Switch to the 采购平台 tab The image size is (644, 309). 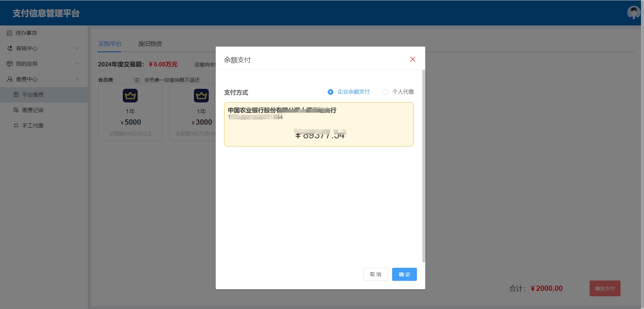(110, 44)
